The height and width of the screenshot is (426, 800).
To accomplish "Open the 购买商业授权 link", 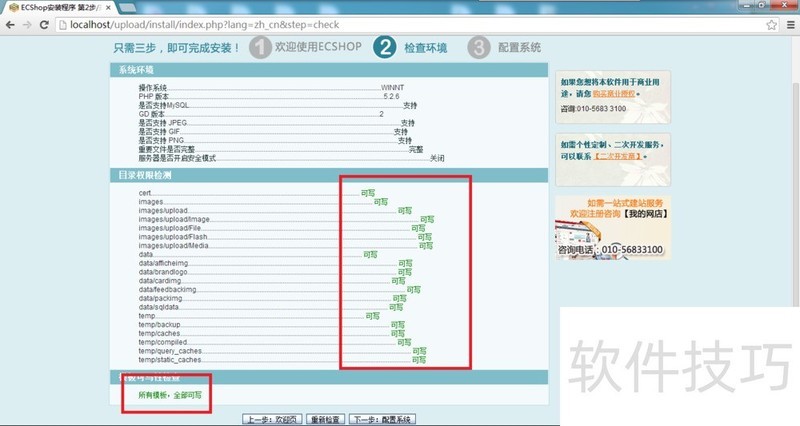I will tap(614, 94).
